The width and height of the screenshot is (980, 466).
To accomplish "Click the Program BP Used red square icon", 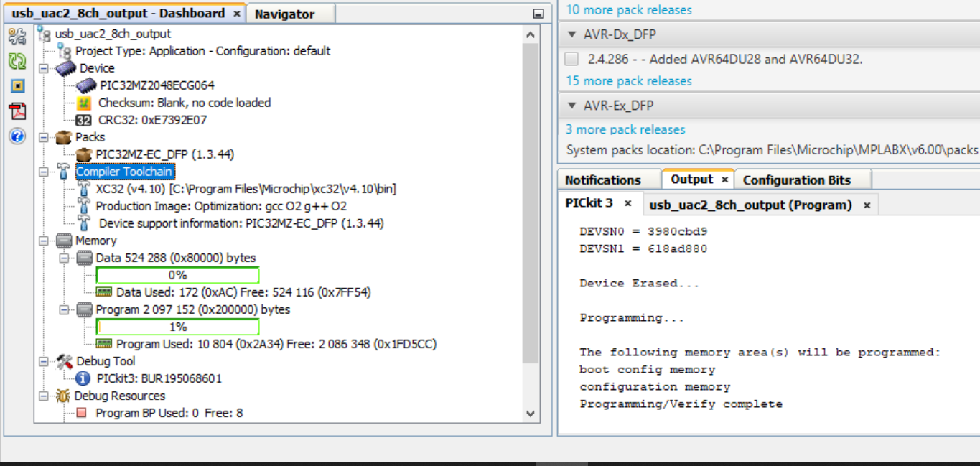I will 81,413.
